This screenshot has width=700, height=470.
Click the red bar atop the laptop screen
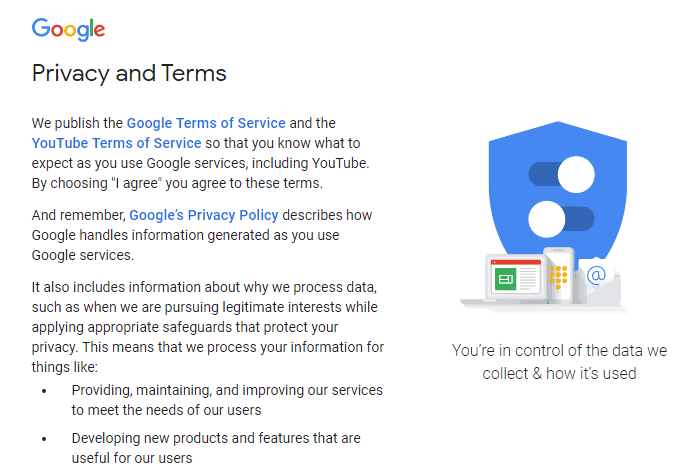pos(514,262)
